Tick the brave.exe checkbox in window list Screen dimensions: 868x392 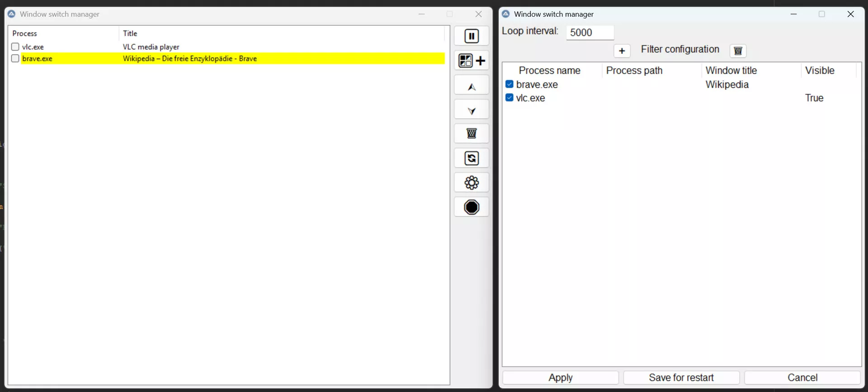15,59
